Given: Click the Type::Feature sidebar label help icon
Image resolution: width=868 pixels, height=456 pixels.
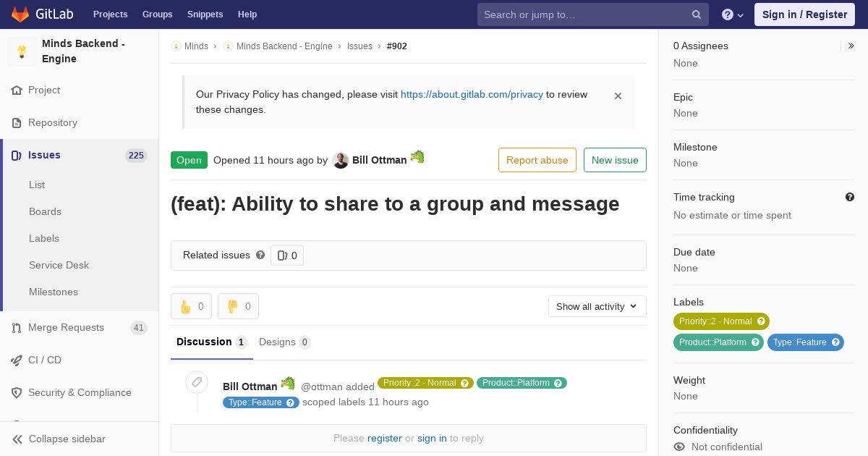Looking at the screenshot, I should coord(835,342).
